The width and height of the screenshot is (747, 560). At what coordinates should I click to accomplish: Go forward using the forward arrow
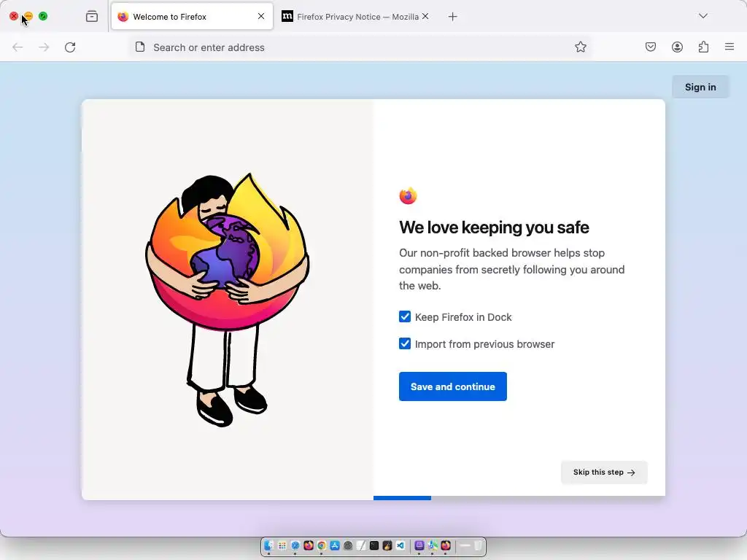coord(44,47)
